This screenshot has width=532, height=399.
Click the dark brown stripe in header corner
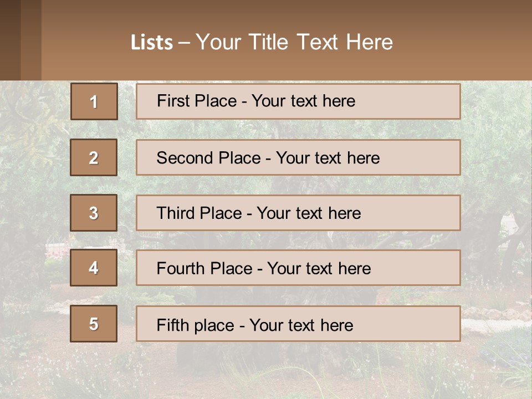click(10, 40)
